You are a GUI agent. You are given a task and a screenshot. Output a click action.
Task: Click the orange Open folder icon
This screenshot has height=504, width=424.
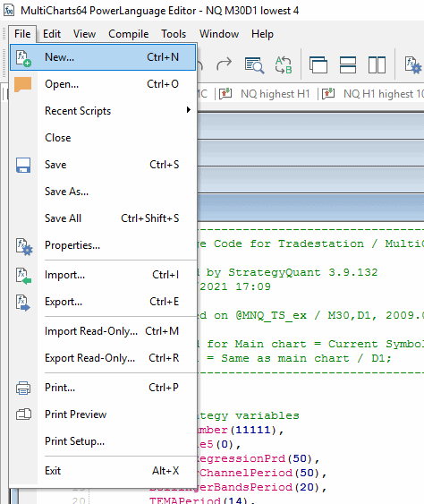[x=22, y=84]
